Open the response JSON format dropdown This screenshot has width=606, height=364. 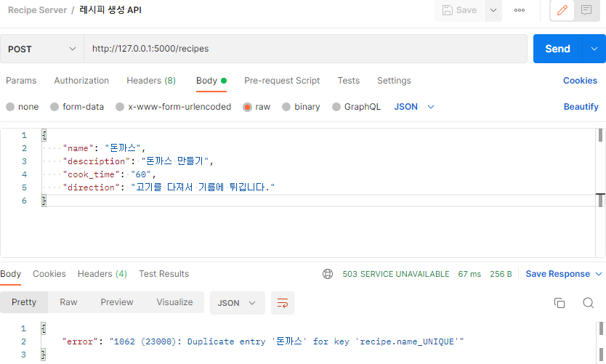click(238, 303)
